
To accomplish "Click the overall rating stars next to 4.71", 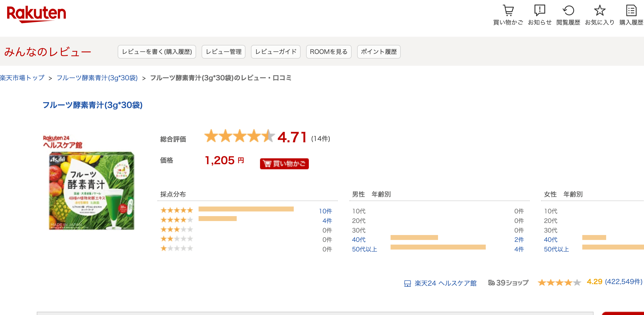I will [239, 136].
